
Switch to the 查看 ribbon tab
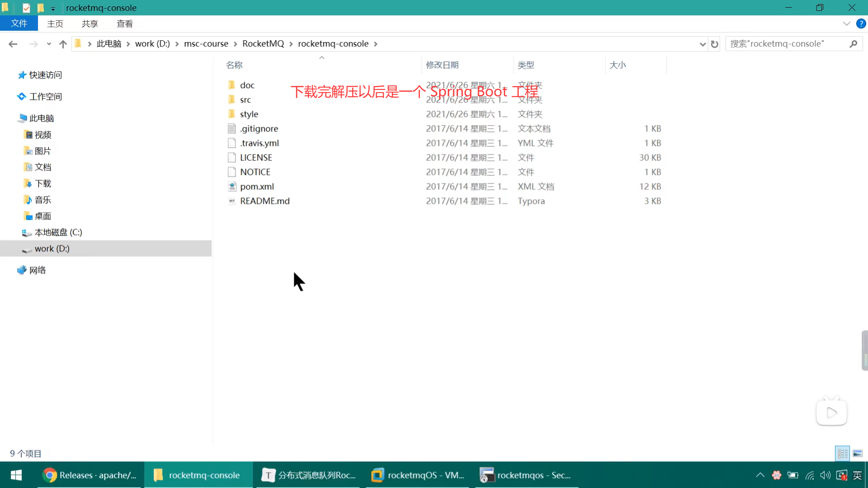coord(124,23)
